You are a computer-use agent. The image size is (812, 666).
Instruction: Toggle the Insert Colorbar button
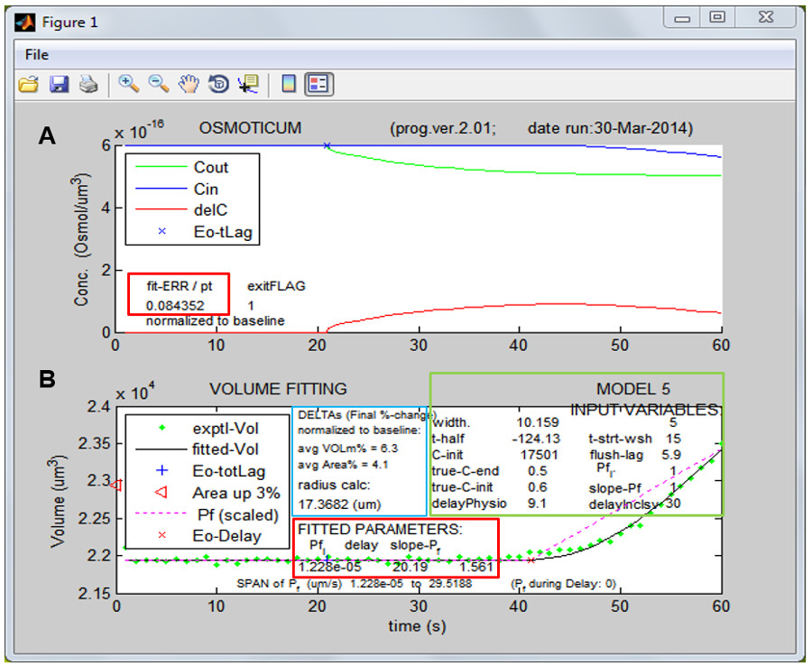pyautogui.click(x=289, y=85)
